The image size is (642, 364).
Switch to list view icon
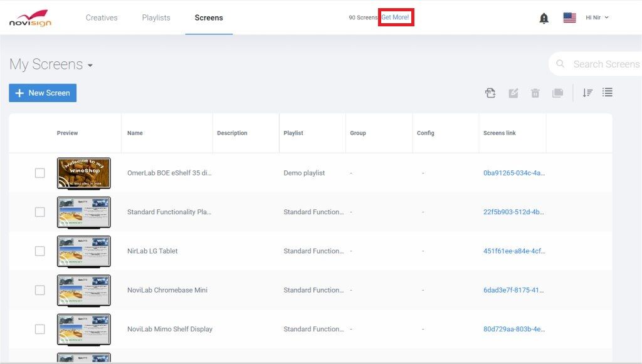607,93
